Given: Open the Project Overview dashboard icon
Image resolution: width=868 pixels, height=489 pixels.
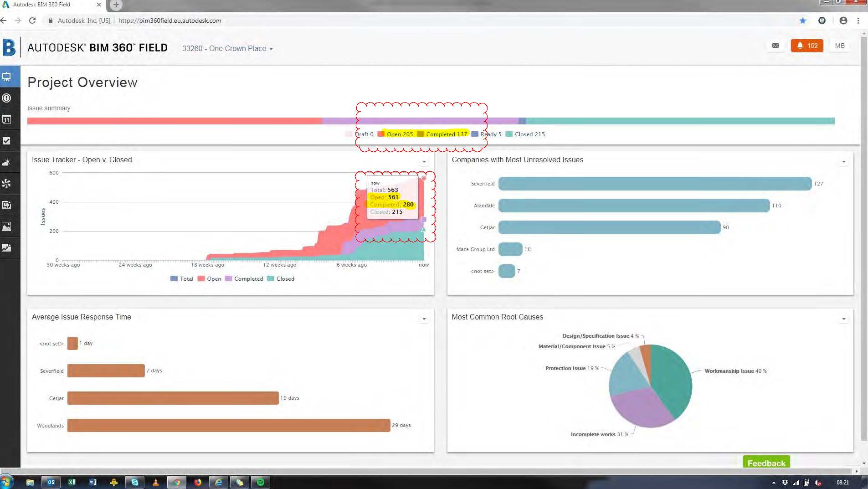Looking at the screenshot, I should click(x=6, y=76).
